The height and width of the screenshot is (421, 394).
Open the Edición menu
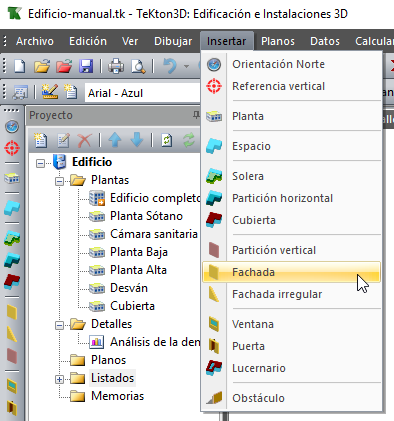pos(88,41)
